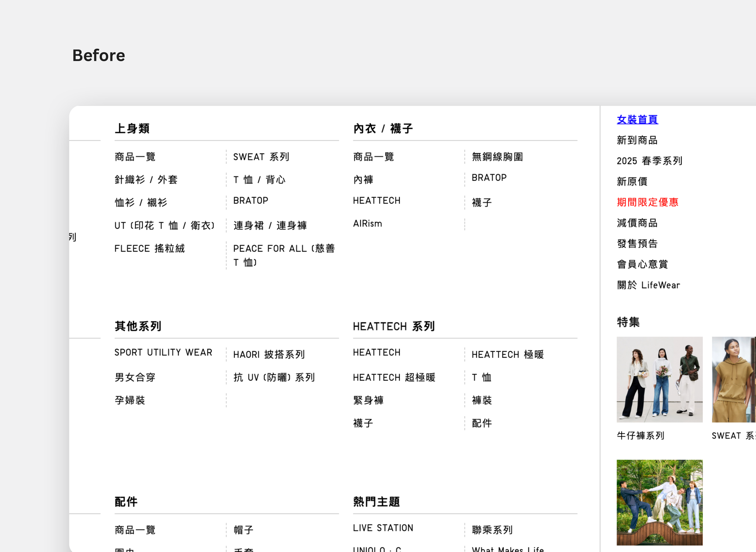Choose 無鋼線胸圍 under 內衣 / 襪子
Image resolution: width=756 pixels, height=552 pixels.
[x=497, y=157]
